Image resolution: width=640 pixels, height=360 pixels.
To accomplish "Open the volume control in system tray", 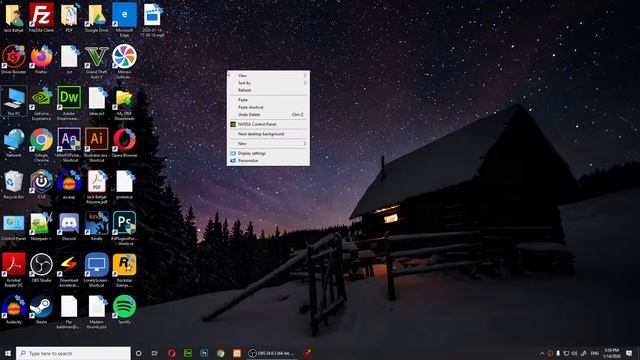I will click(x=575, y=353).
